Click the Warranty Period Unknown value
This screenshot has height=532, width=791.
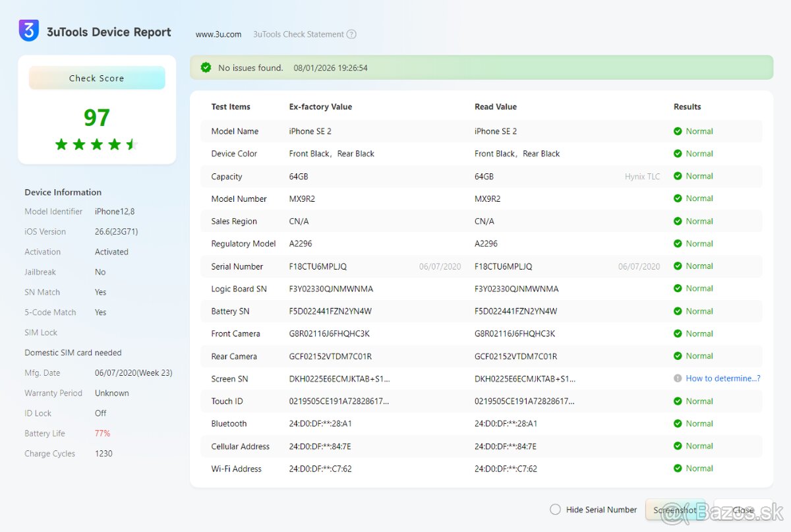pos(112,393)
